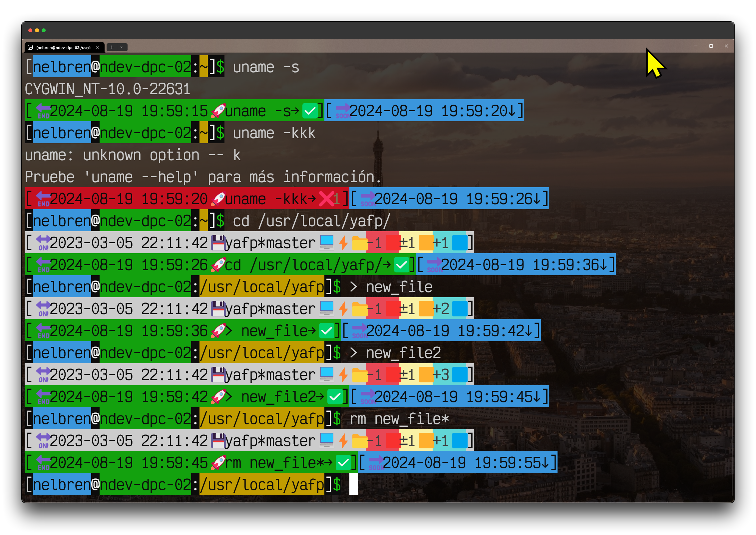756x535 pixels.
Task: Click the checkmark after 'cd /usr/local/yafp/→'
Action: [401, 265]
